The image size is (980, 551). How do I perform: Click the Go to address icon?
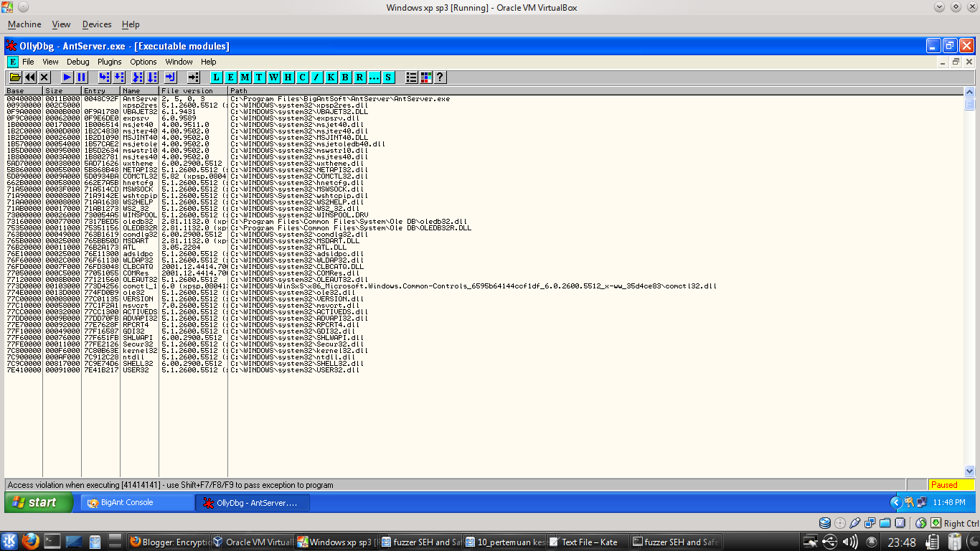click(193, 77)
